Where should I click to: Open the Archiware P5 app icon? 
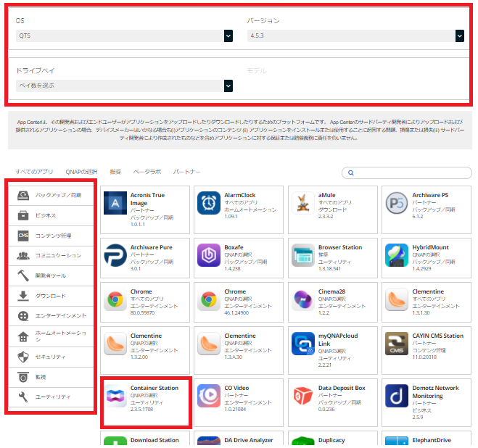pos(397,203)
